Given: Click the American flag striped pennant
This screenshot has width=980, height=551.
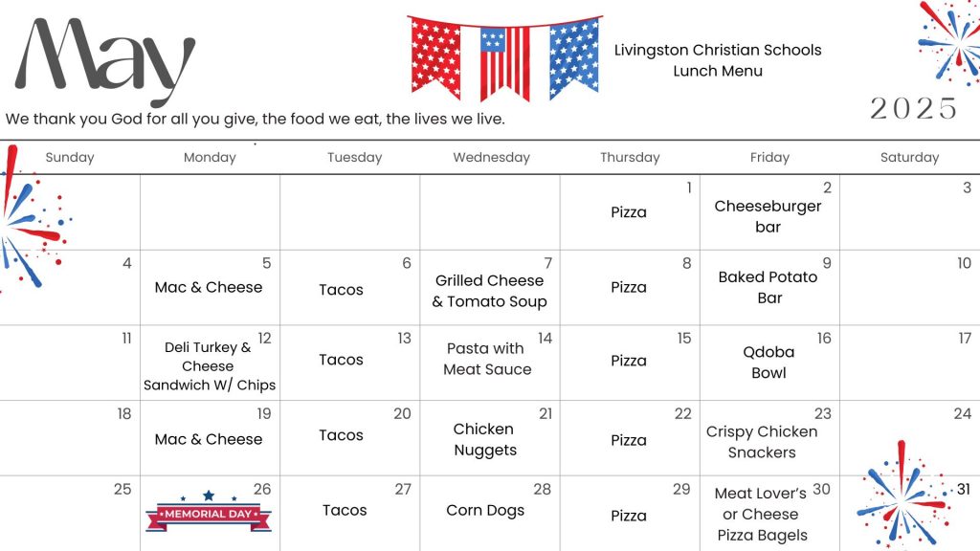Looking at the screenshot, I should point(505,62).
